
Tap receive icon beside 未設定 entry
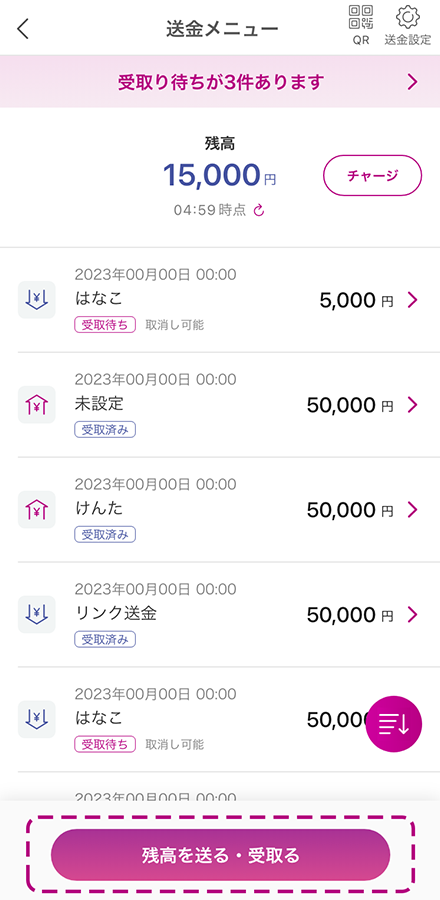[37, 405]
